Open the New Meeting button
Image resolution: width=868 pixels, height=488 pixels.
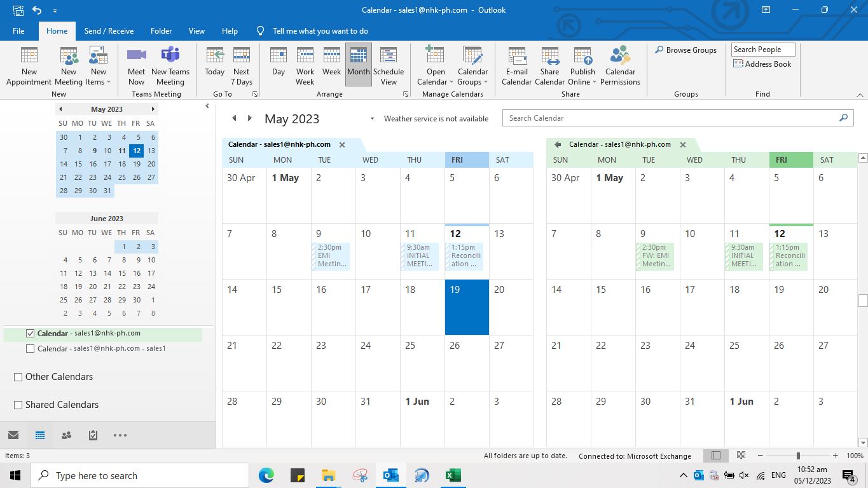[69, 65]
